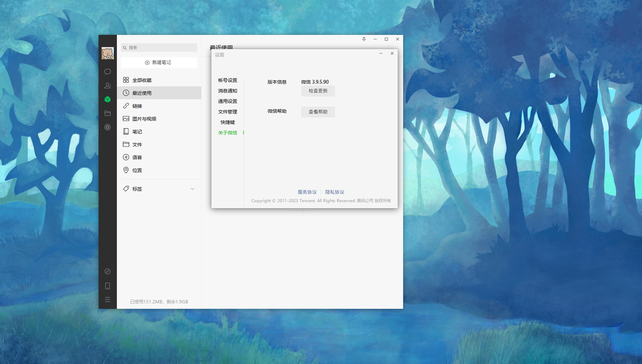Open the Contacts icon in the sidebar
Screen dimensions: 642x364
(107, 85)
